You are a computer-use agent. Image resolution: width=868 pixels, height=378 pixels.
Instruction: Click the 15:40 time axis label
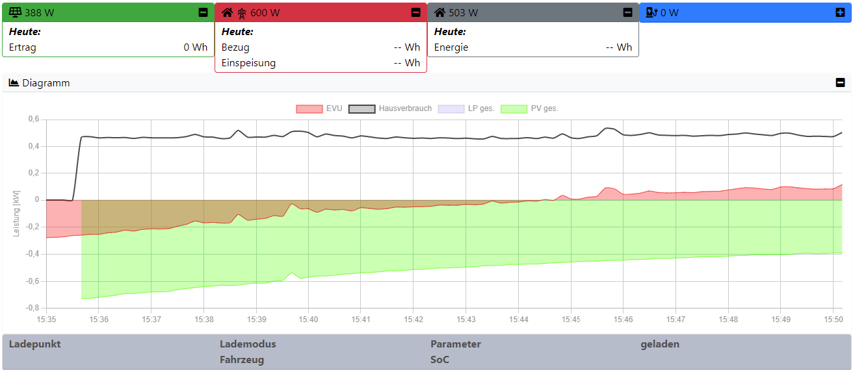coord(308,320)
